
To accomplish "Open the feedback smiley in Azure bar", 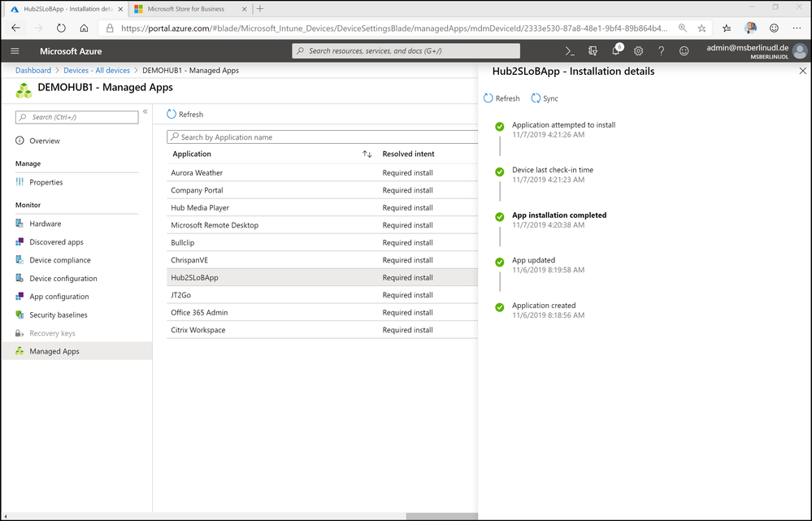I will tap(684, 50).
